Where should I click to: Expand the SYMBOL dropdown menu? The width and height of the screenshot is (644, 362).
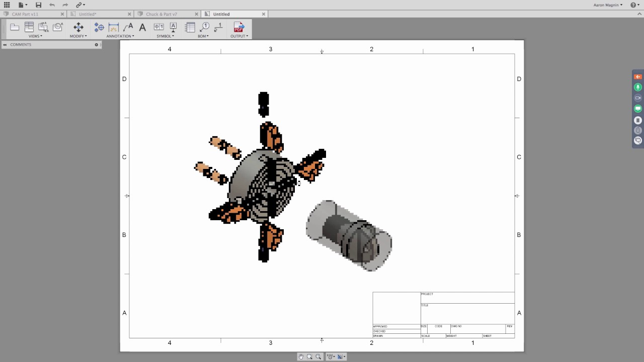[166, 36]
